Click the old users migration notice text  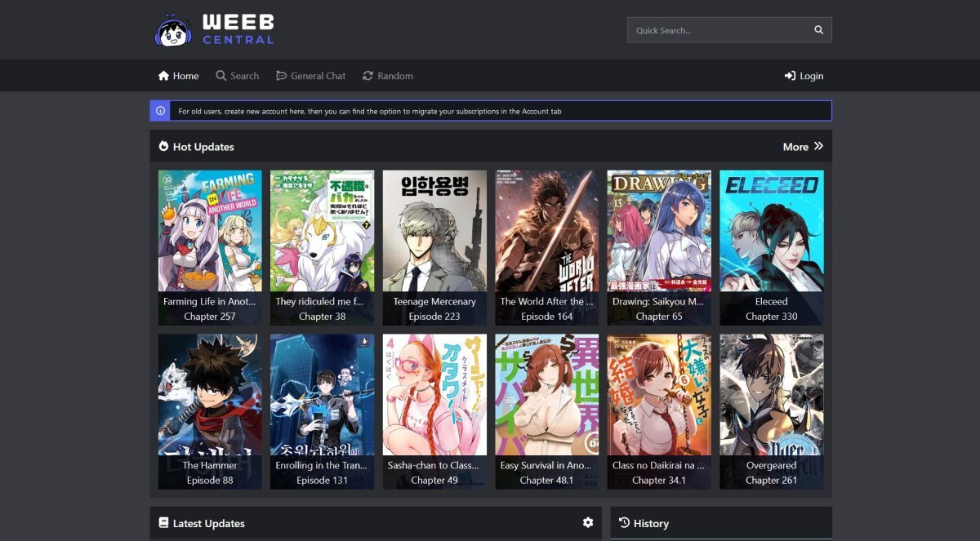pyautogui.click(x=370, y=111)
